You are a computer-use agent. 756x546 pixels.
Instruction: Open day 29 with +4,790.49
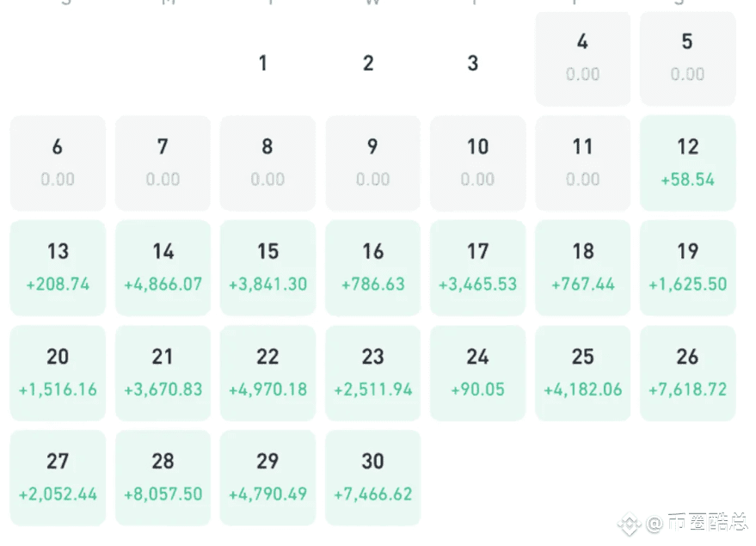(x=267, y=478)
